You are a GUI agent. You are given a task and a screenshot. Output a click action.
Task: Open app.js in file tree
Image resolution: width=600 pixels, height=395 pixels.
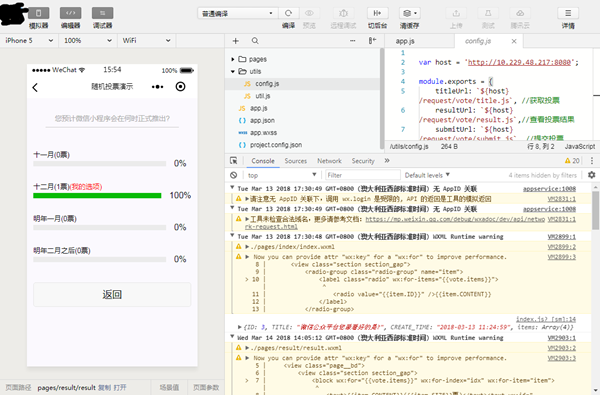click(x=259, y=108)
